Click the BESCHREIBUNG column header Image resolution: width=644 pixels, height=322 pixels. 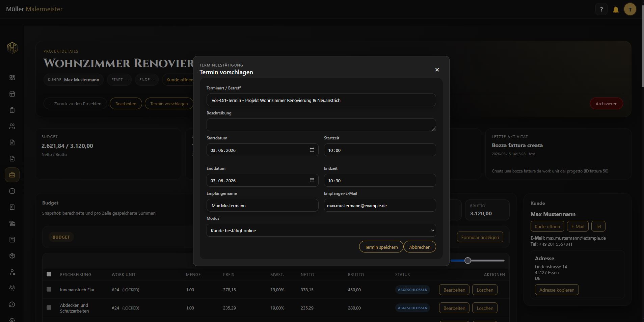point(76,274)
